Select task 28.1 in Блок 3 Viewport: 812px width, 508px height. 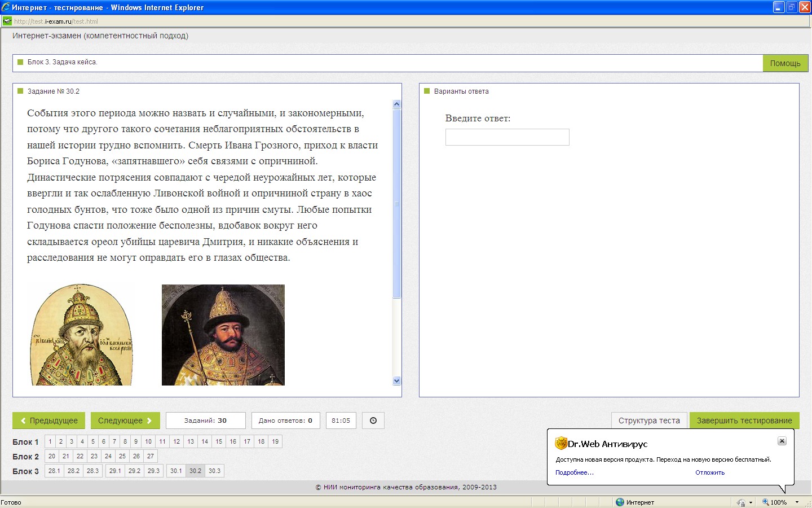click(x=54, y=471)
